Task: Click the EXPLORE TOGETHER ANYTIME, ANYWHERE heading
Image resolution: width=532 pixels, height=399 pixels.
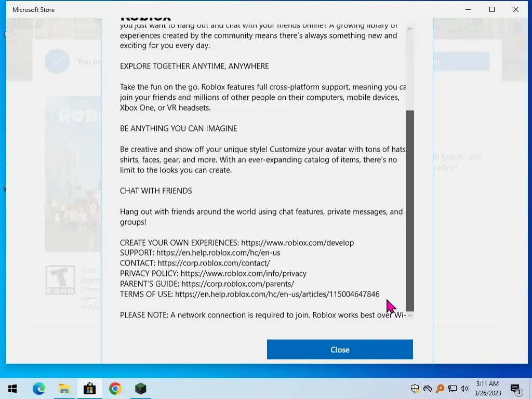Action: 194,66
